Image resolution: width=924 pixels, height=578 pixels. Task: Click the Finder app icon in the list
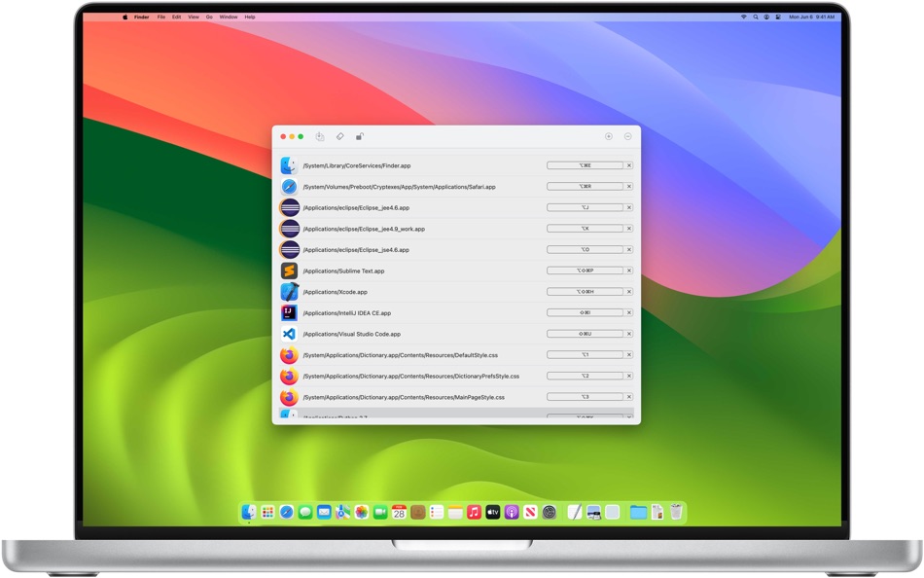289,165
